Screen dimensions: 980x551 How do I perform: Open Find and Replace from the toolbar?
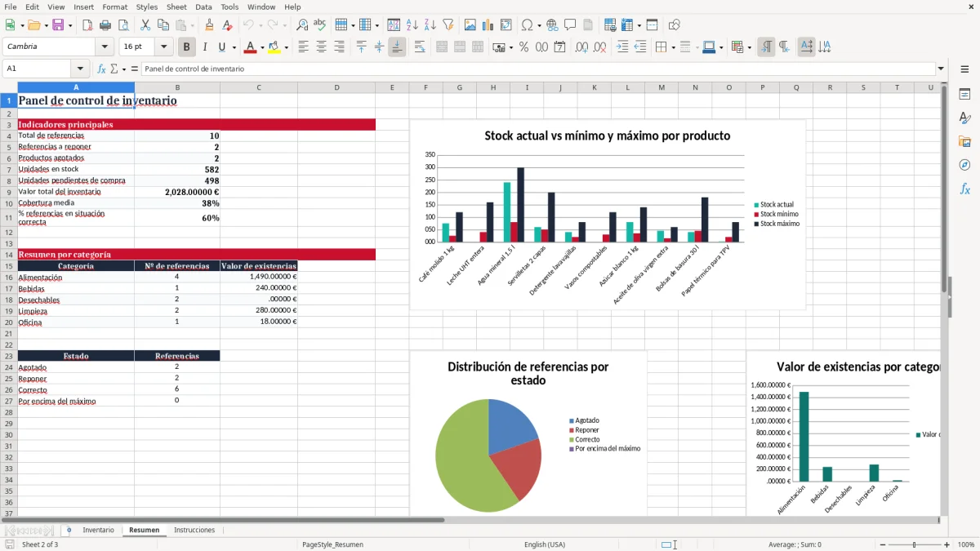tap(302, 25)
